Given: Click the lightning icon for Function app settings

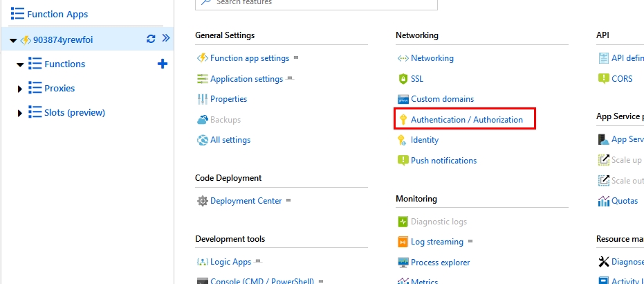Looking at the screenshot, I should pos(203,58).
